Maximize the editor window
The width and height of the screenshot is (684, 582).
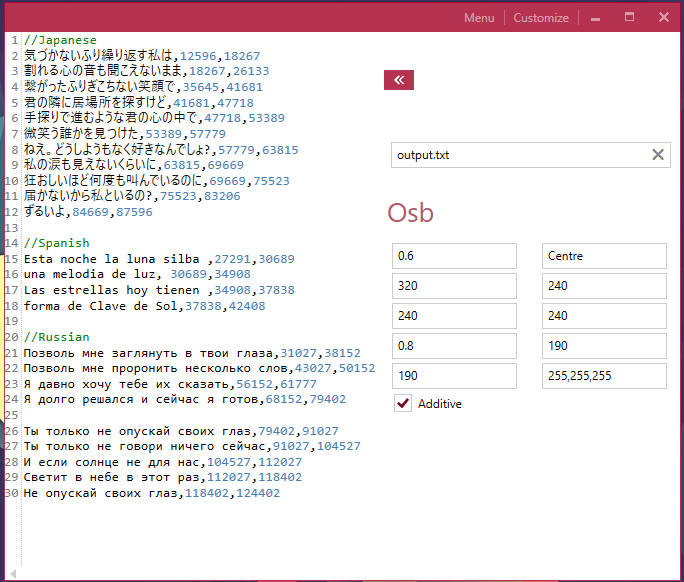[629, 17]
